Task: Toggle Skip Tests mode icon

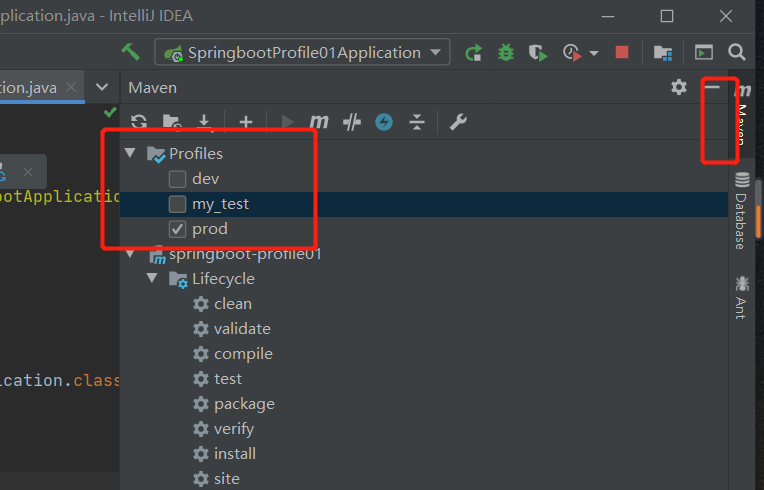Action: (352, 122)
